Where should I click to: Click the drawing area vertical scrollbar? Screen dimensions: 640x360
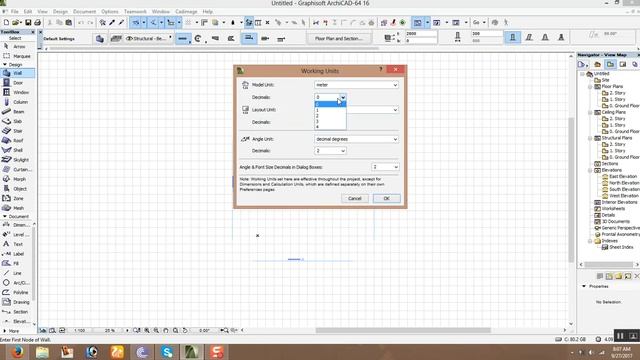[571, 190]
